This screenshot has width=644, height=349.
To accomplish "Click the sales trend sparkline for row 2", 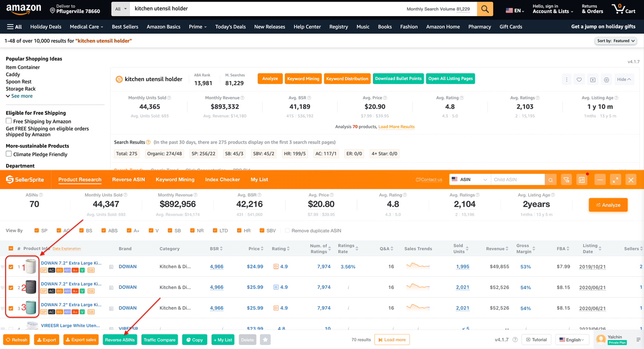I will (418, 287).
